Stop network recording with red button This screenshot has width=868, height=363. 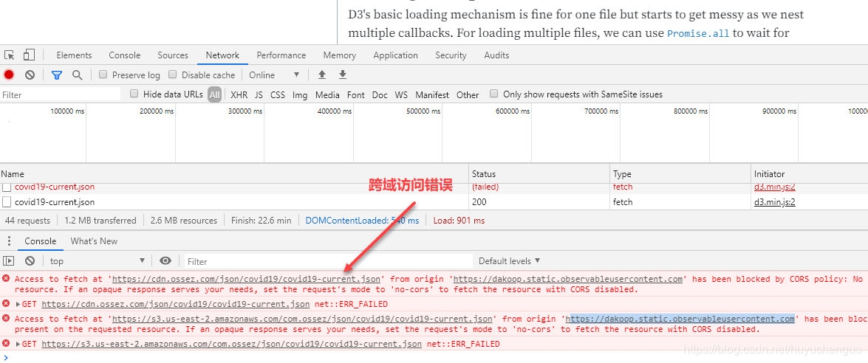[x=9, y=75]
